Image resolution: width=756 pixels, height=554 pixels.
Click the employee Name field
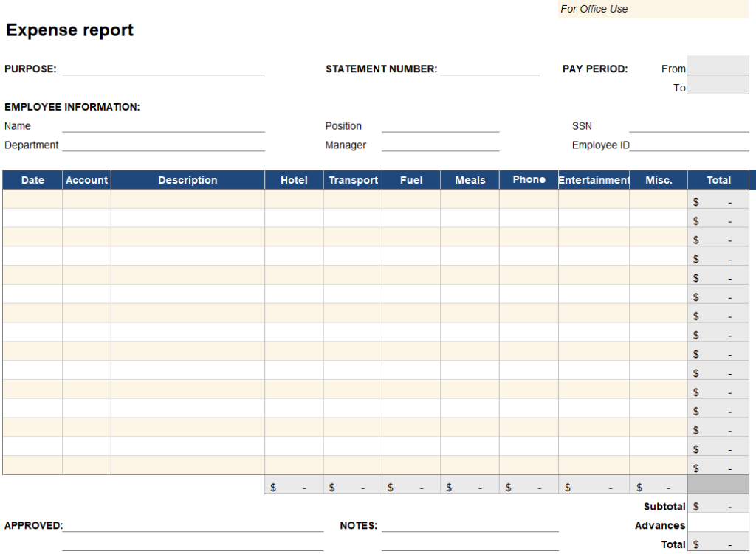(x=163, y=126)
